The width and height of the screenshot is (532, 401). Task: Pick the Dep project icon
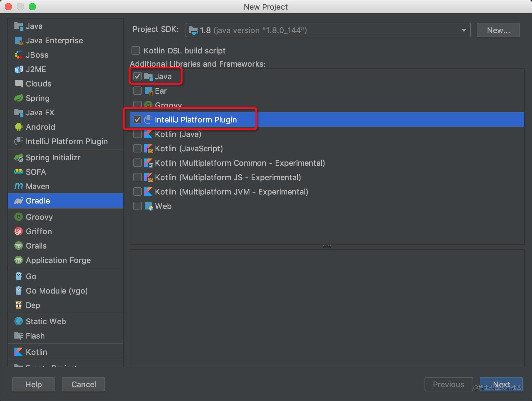(x=19, y=305)
